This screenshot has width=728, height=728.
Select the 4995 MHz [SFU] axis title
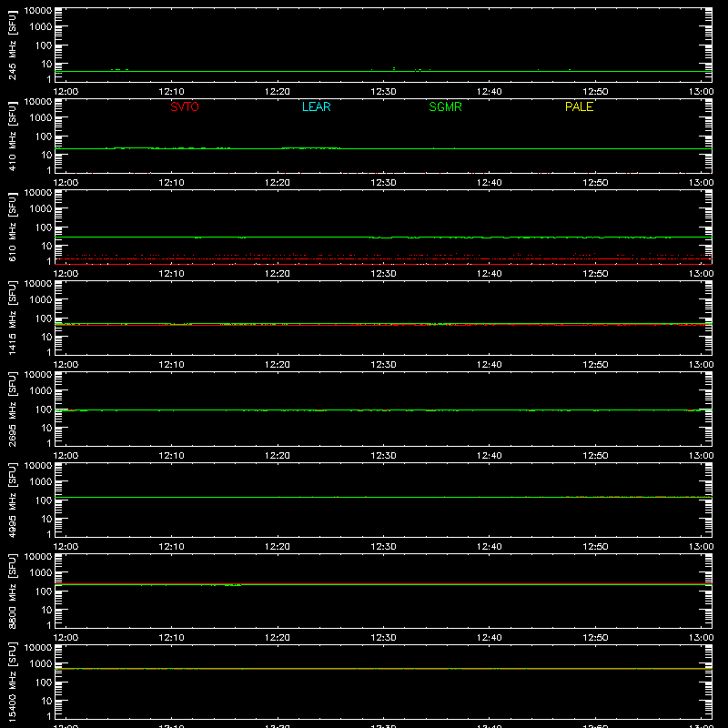(12, 500)
